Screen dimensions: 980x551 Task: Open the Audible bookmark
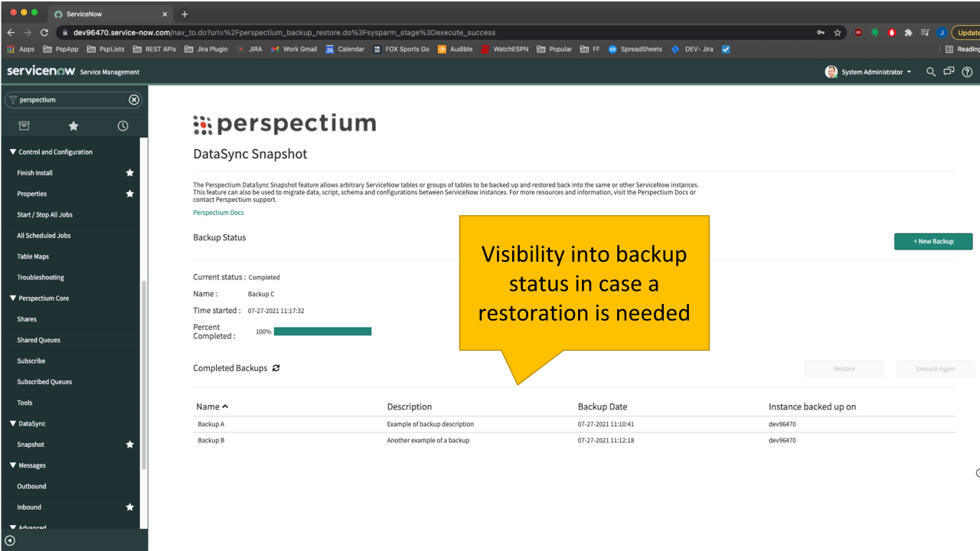pyautogui.click(x=456, y=49)
